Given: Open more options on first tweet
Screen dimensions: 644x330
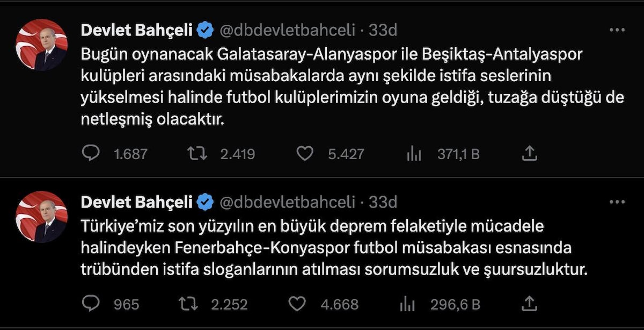Looking at the screenshot, I should point(617,30).
